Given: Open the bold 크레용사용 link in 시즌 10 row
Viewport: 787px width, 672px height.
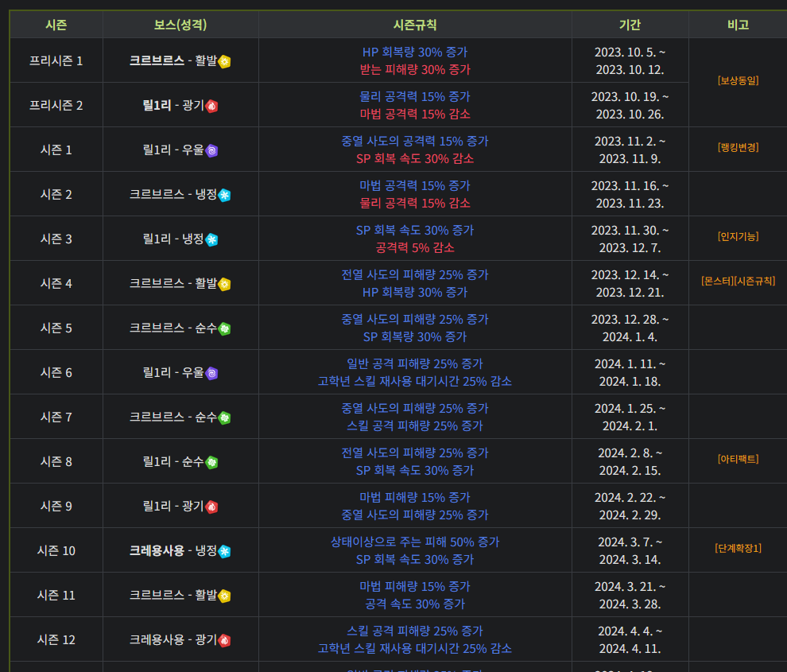Looking at the screenshot, I should coord(157,550).
